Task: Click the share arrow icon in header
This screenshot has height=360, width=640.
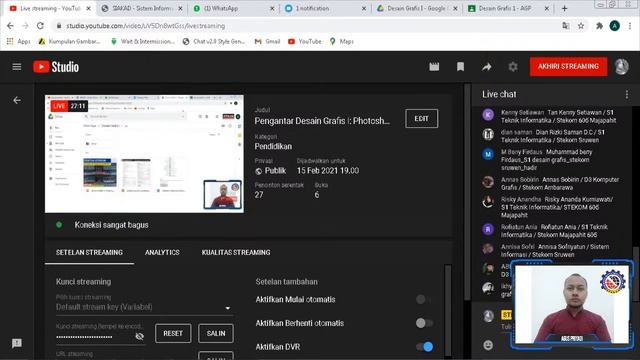Action: pyautogui.click(x=487, y=67)
